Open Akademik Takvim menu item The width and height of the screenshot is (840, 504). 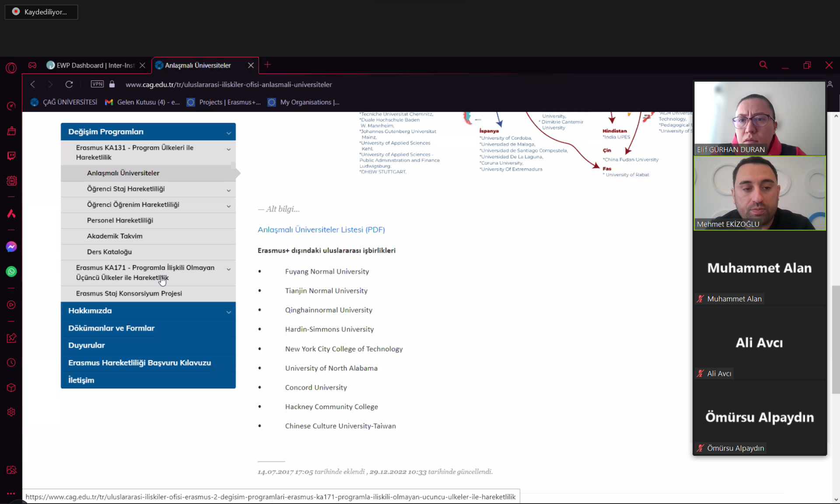pos(148,236)
